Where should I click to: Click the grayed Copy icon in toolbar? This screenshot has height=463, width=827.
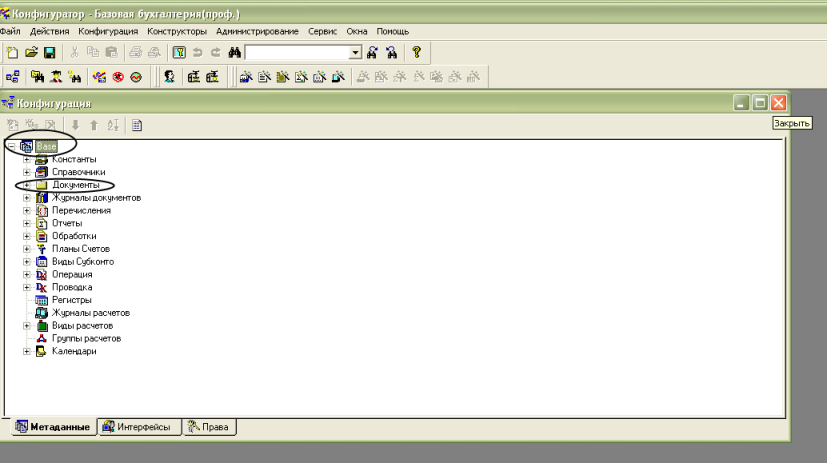tap(93, 52)
